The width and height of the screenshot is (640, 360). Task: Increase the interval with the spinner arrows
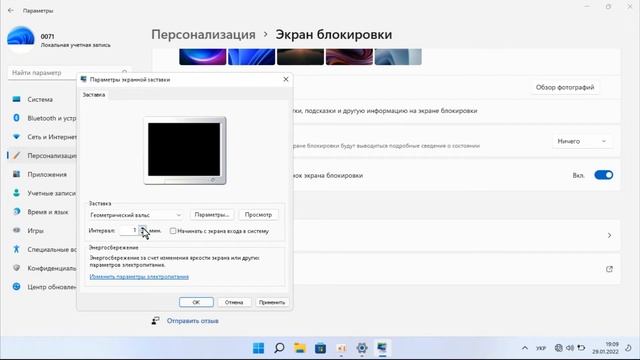(142, 229)
